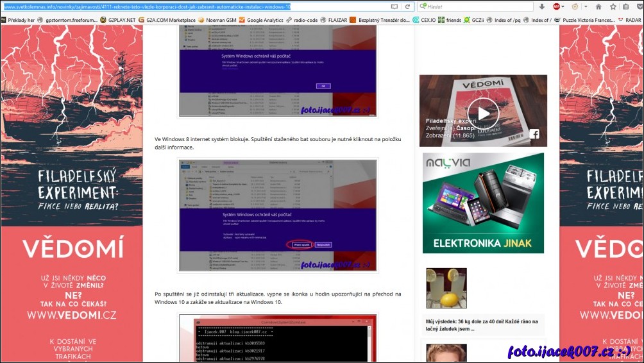Open the downloads arrow icon
Image resolution: width=644 pixels, height=363 pixels.
click(x=541, y=6)
